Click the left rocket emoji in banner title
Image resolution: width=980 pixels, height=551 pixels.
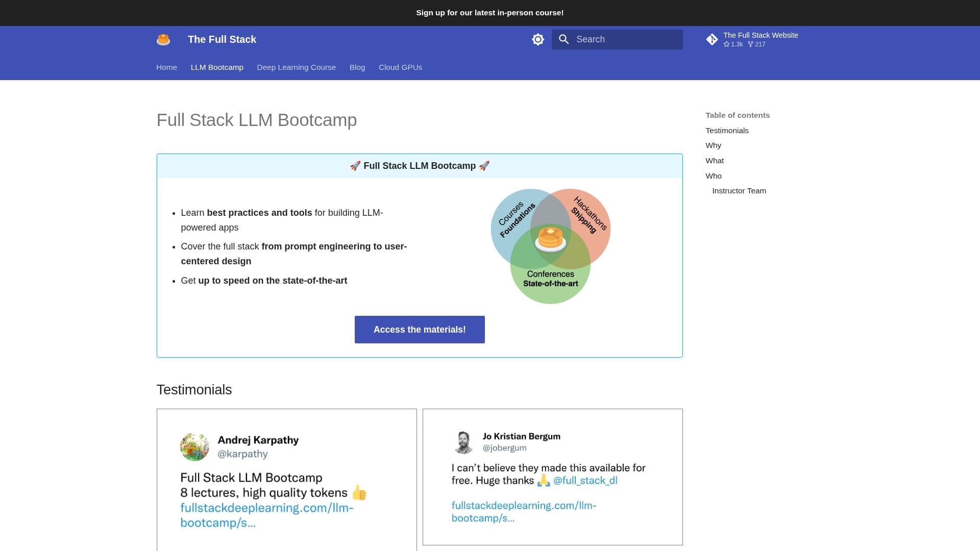[355, 166]
